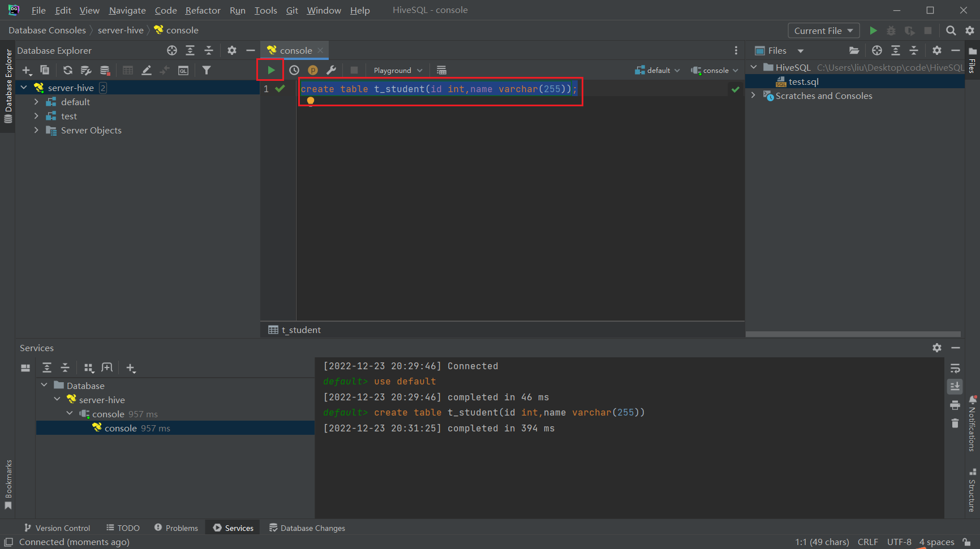Open the Refactor menu
980x549 pixels.
(203, 10)
